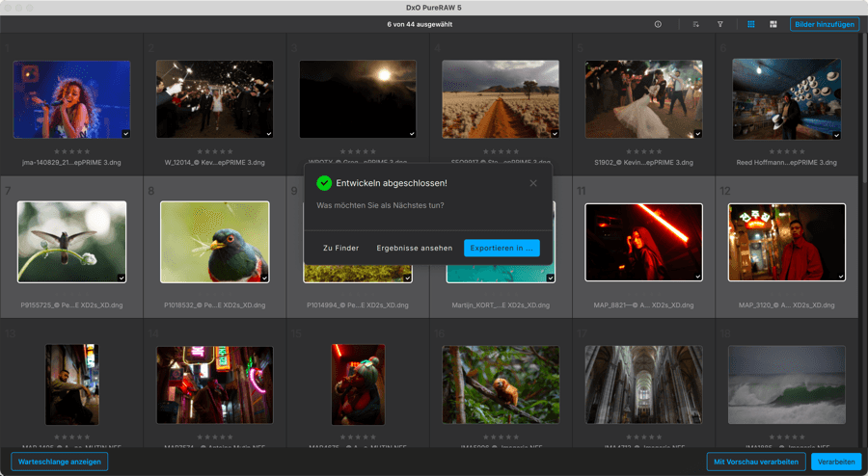868x476 pixels.
Task: Open the image information icon in toolbar
Action: click(658, 24)
